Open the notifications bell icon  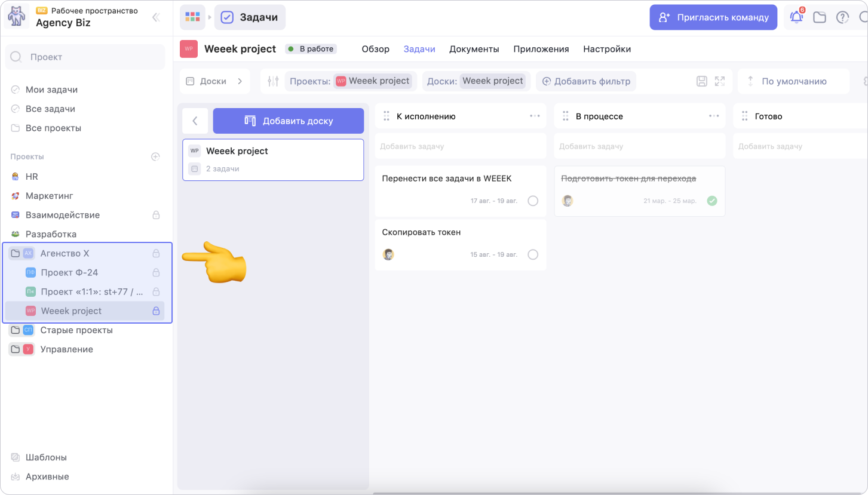click(x=796, y=17)
